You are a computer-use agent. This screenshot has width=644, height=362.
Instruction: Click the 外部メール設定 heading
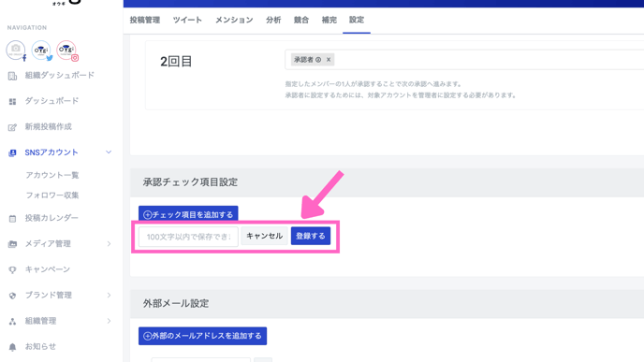[176, 304]
